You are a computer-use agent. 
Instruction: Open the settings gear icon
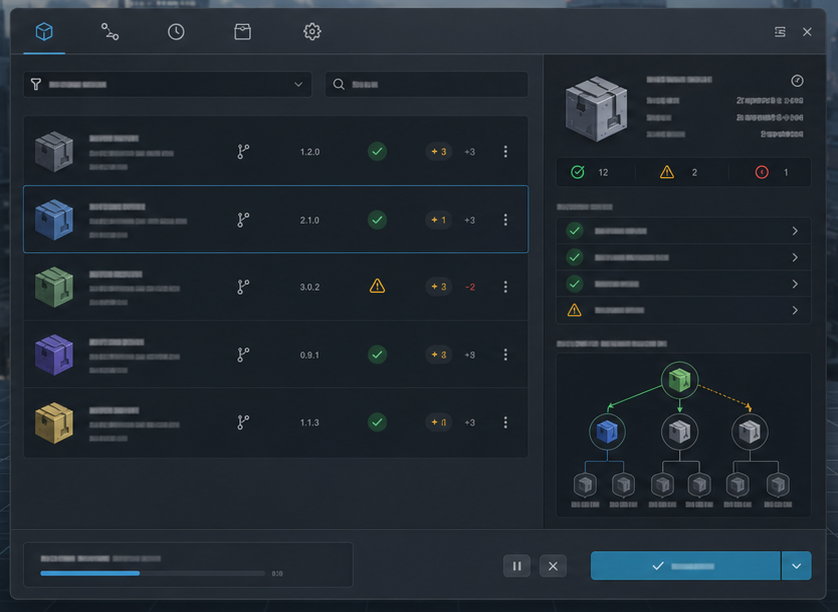pyautogui.click(x=311, y=31)
